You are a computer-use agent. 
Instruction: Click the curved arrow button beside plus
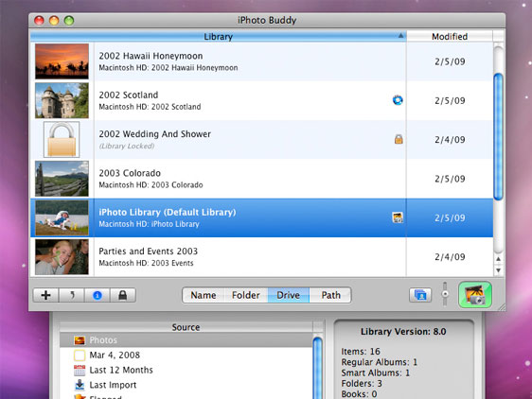[72, 295]
